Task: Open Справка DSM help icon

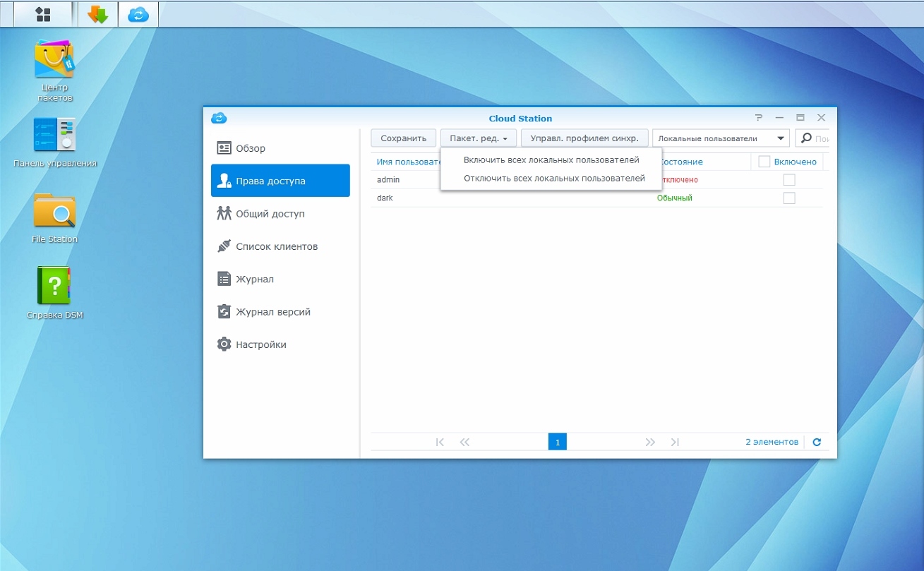Action: coord(54,293)
